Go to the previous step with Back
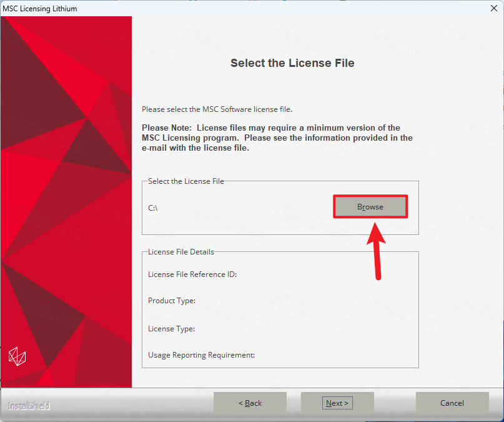The height and width of the screenshot is (422, 504). (250, 403)
